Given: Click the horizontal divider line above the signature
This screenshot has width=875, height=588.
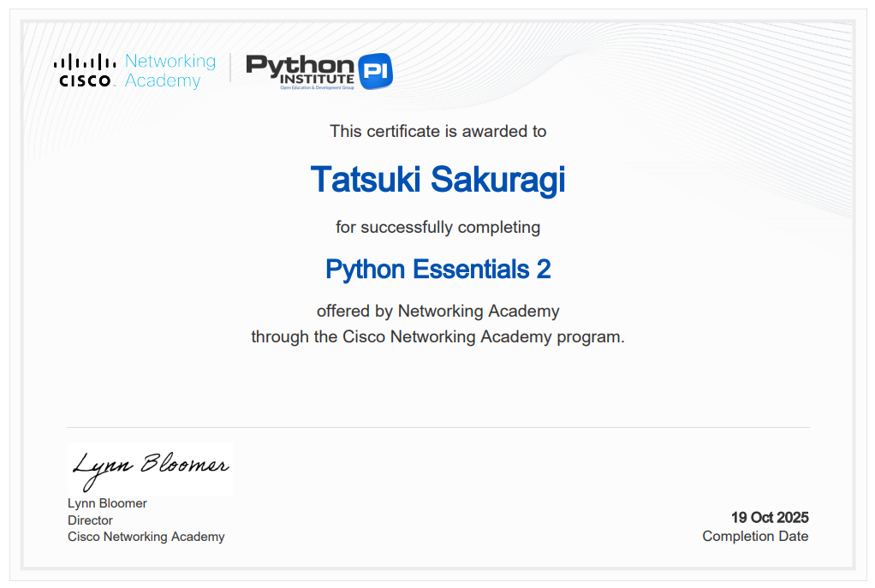Looking at the screenshot, I should pos(437,427).
